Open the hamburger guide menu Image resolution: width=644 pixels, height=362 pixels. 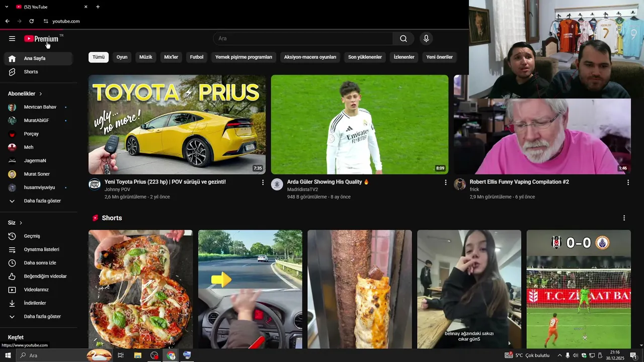coord(12,39)
